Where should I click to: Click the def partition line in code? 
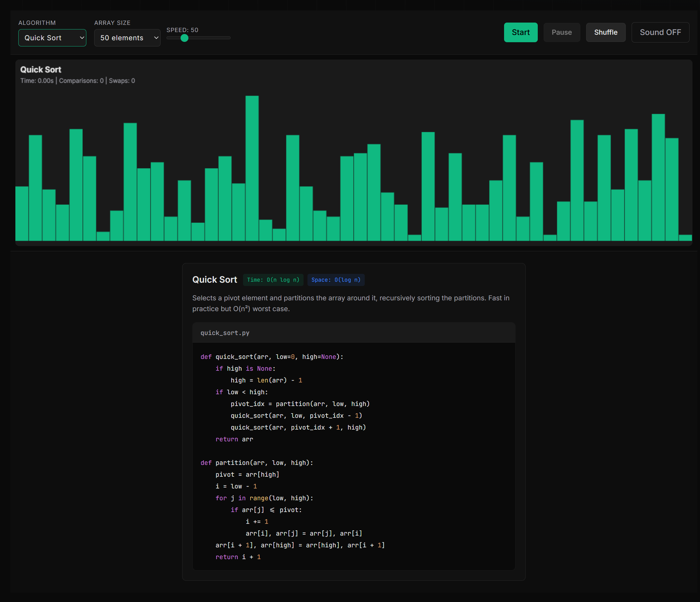(x=257, y=463)
